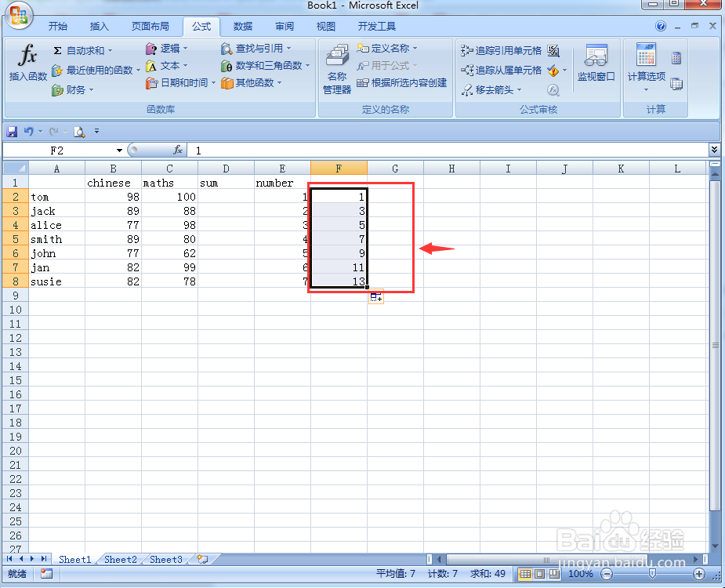Click Create from Selection (根据所选内容创建)
This screenshot has height=588, width=725.
click(x=402, y=83)
